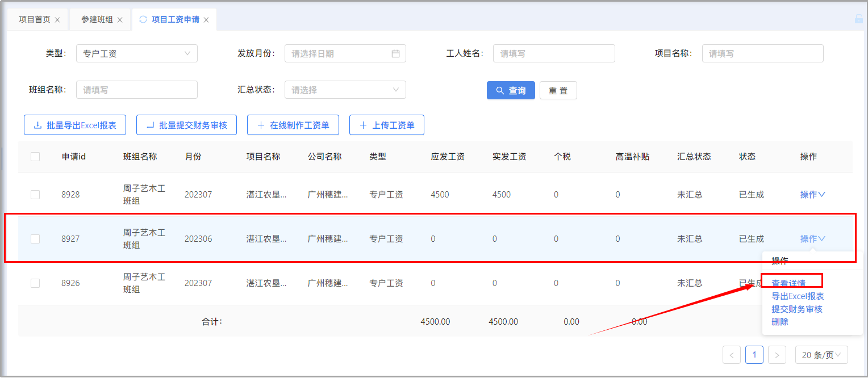868x378 pixels.
Task: Go to next page arrow
Action: [777, 355]
